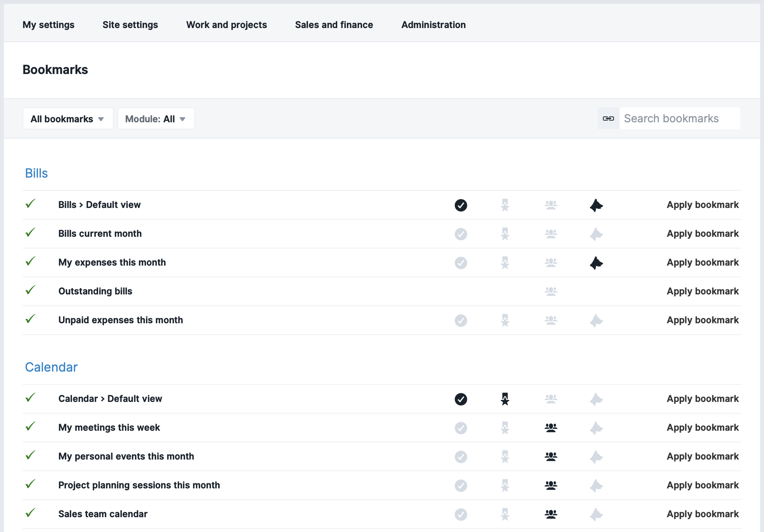This screenshot has width=764, height=532.
Task: Select the 'My personal events this month' bookmark name
Action: pyautogui.click(x=126, y=456)
